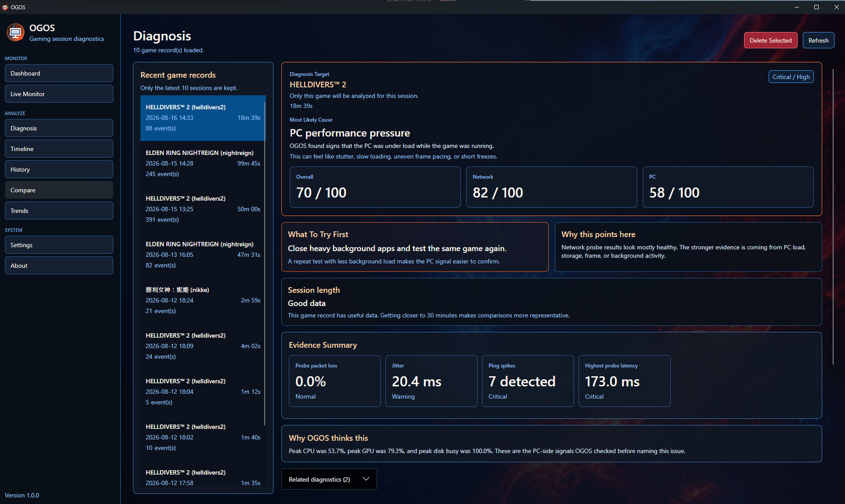This screenshot has width=845, height=504.
Task: Select HELLDIVERS 2 record from 2026-08-16 14:33
Action: (203, 118)
